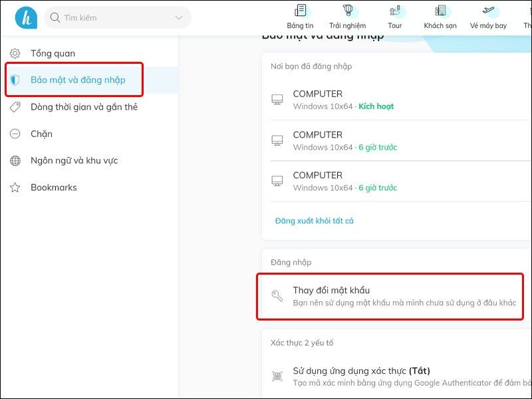
Task: Click the blue 'h' logo icon
Action: click(26, 18)
